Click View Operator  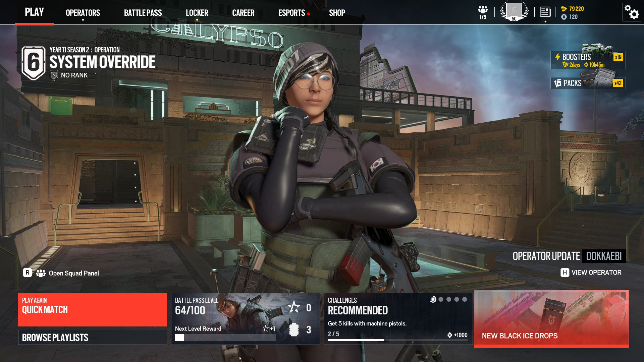596,273
